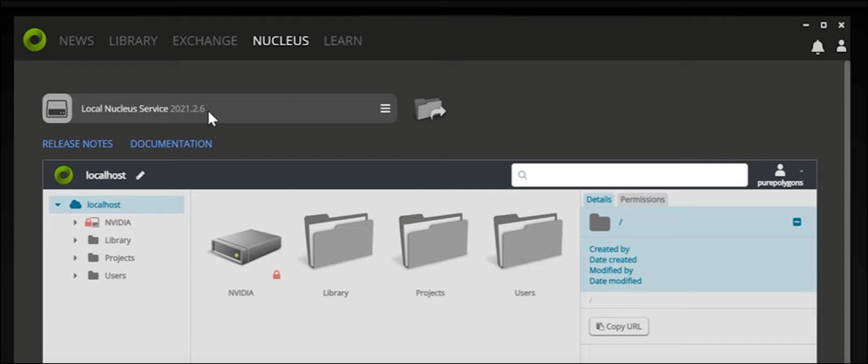The image size is (868, 364).
Task: Switch to the Permissions tab
Action: tap(642, 199)
